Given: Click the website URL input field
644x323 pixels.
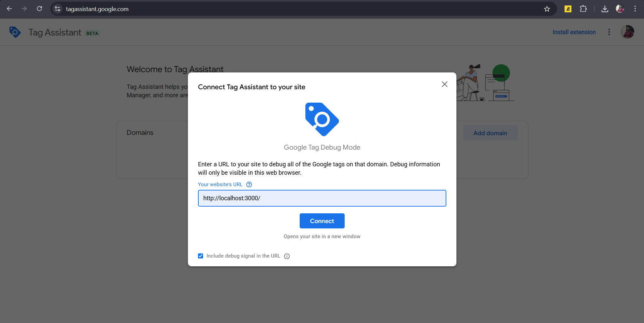Looking at the screenshot, I should pos(322,198).
